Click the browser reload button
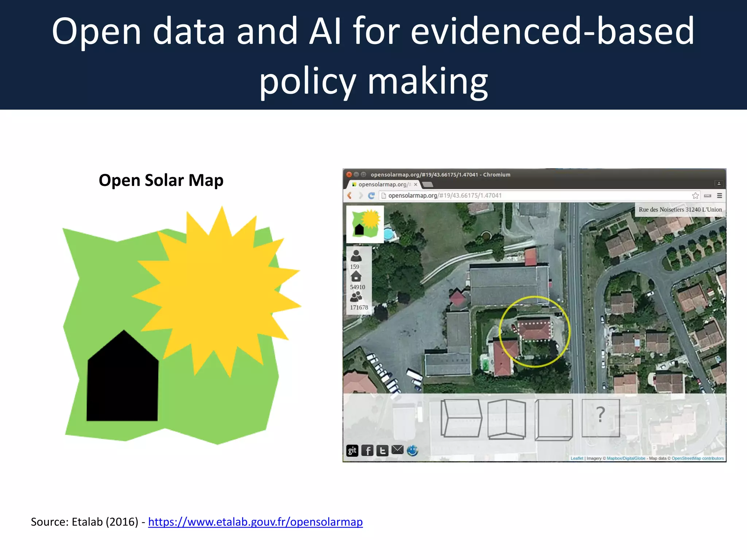747x560 pixels. [x=371, y=196]
